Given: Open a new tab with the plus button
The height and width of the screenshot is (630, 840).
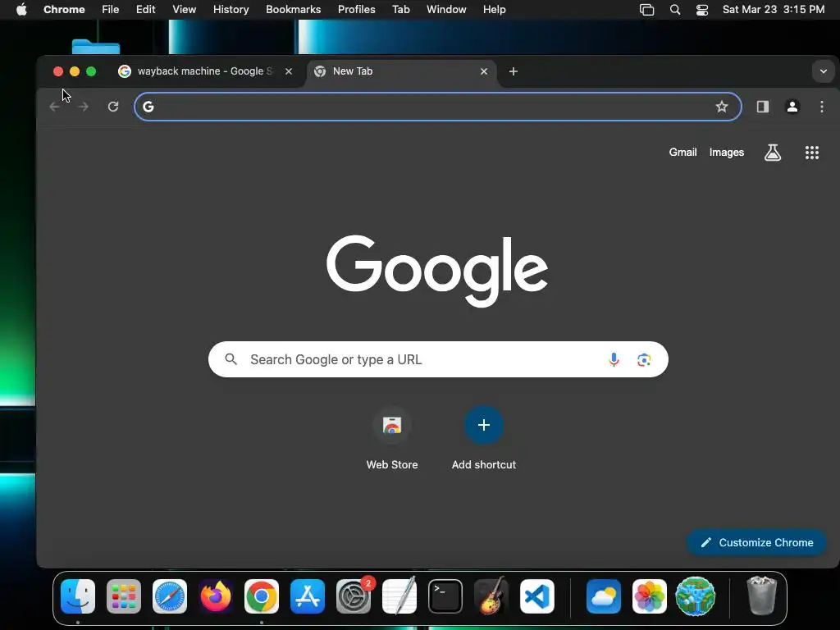Looking at the screenshot, I should (x=514, y=71).
